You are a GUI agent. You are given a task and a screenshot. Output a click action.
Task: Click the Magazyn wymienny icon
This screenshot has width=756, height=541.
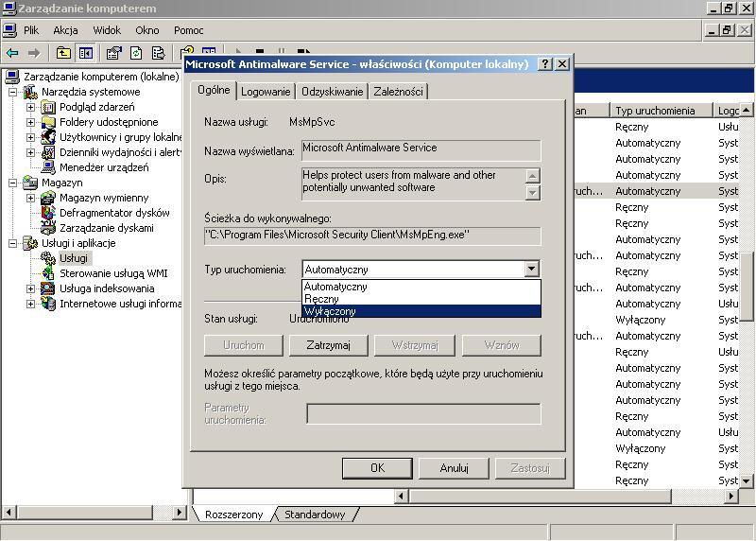[48, 198]
